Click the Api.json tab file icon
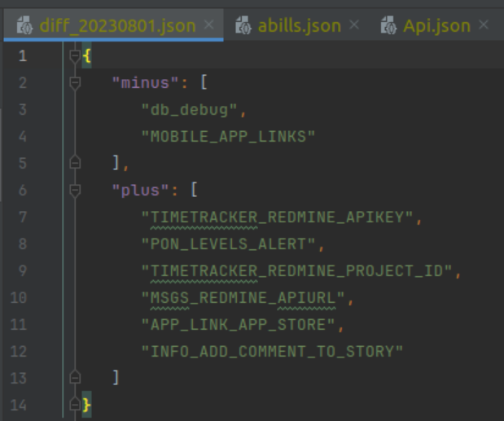Viewport: 504px width, 421px height. tap(388, 25)
